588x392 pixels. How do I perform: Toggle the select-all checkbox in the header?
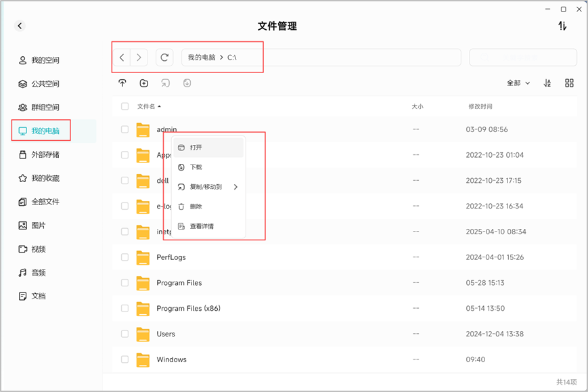pos(125,106)
